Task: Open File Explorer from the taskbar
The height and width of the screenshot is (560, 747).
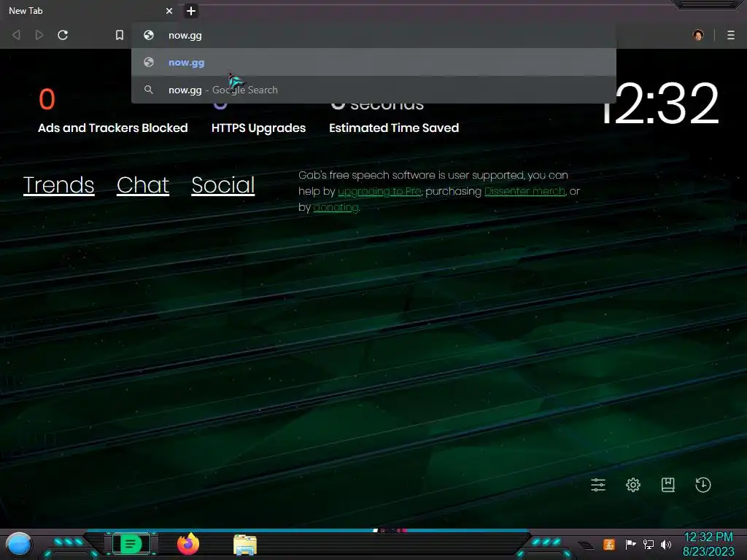Action: tap(245, 545)
